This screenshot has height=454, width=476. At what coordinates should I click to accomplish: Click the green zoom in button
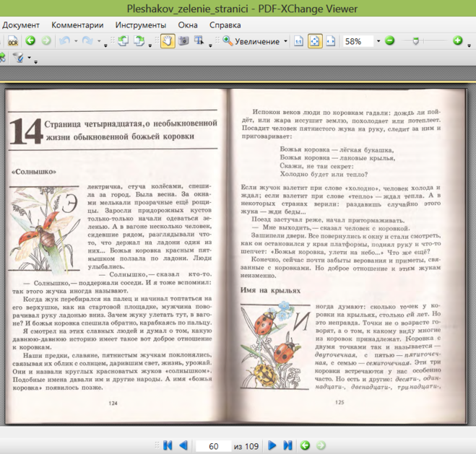pos(457,41)
